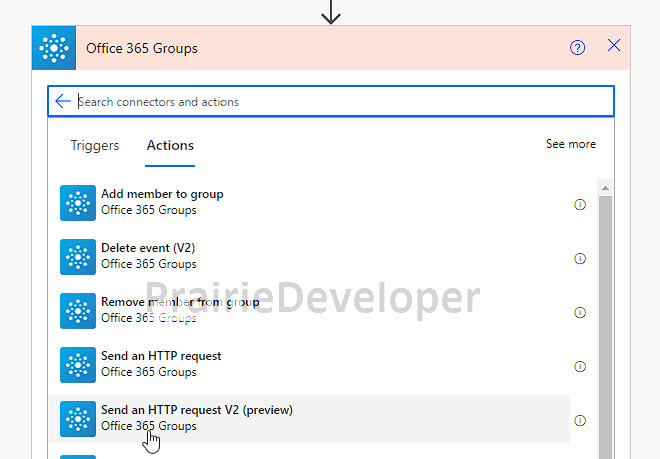
Task: Show info for Remove member from group
Action: tap(580, 312)
